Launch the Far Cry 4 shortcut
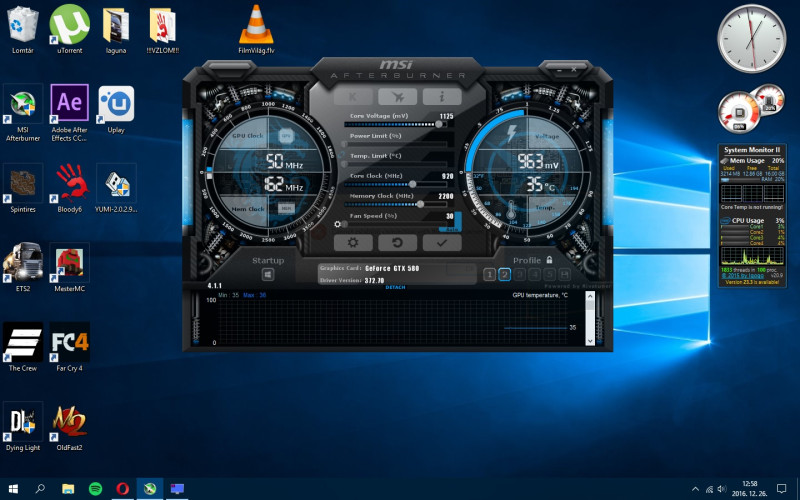 69,347
